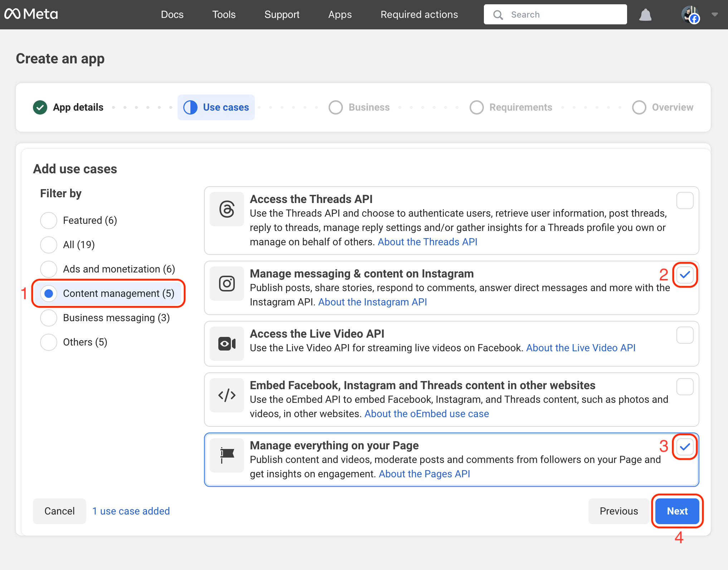The width and height of the screenshot is (728, 570).
Task: Click the Live Video camera icon
Action: pyautogui.click(x=227, y=344)
